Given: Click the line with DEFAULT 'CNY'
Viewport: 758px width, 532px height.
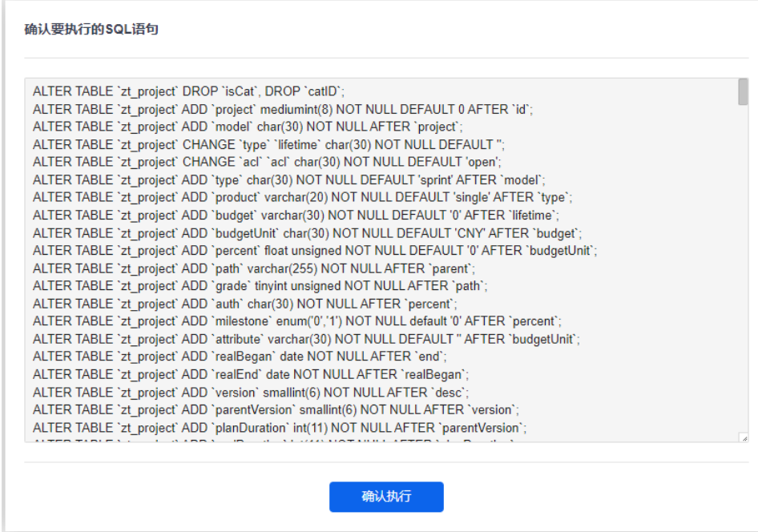Looking at the screenshot, I should (x=307, y=233).
